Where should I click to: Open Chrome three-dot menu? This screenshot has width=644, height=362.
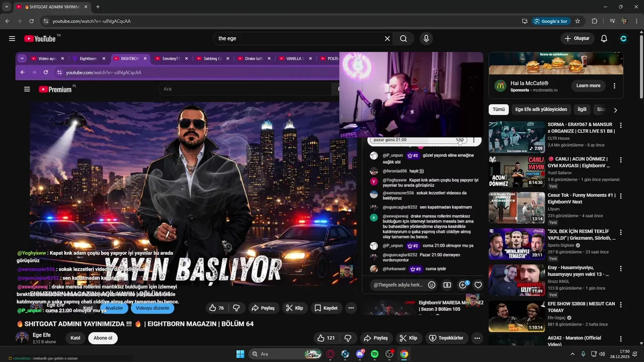(x=636, y=21)
